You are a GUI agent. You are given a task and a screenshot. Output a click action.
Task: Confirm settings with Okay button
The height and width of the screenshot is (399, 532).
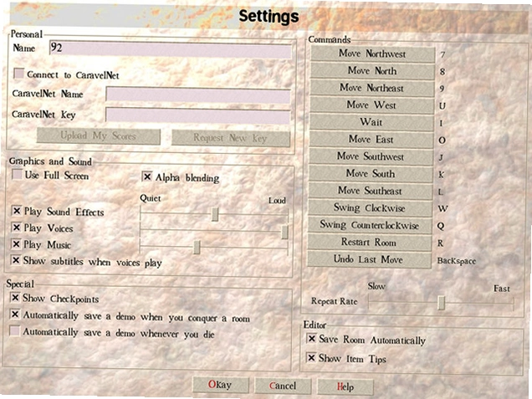coord(220,385)
